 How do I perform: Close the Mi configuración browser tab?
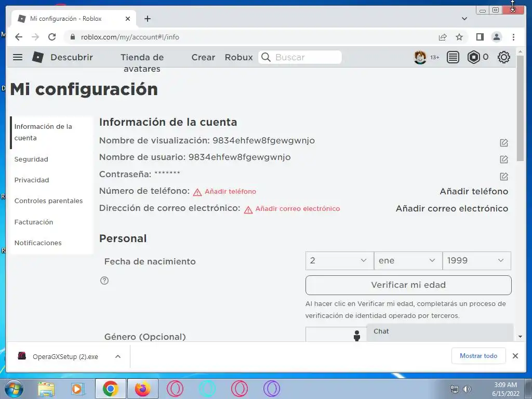point(128,19)
